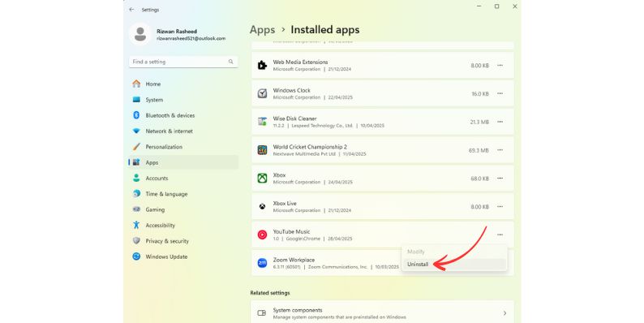
Task: Open Windows Update page
Action: coord(183,256)
